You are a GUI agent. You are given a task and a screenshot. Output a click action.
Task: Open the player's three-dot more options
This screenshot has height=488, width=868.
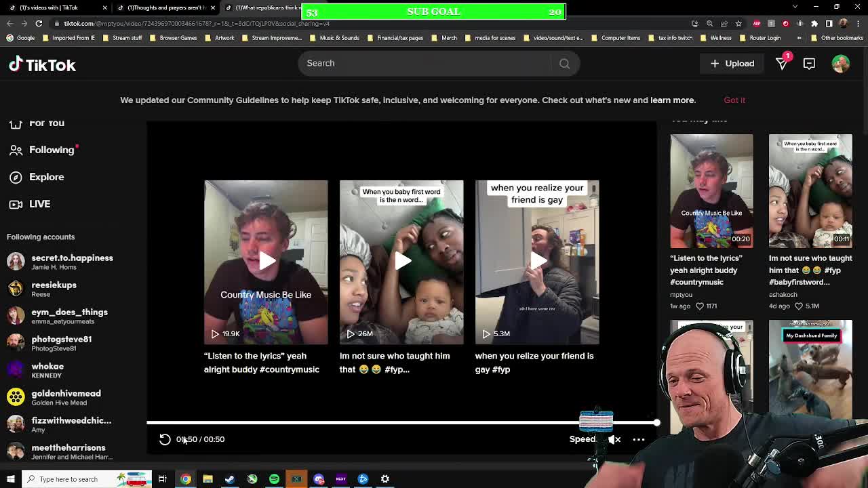click(x=639, y=439)
